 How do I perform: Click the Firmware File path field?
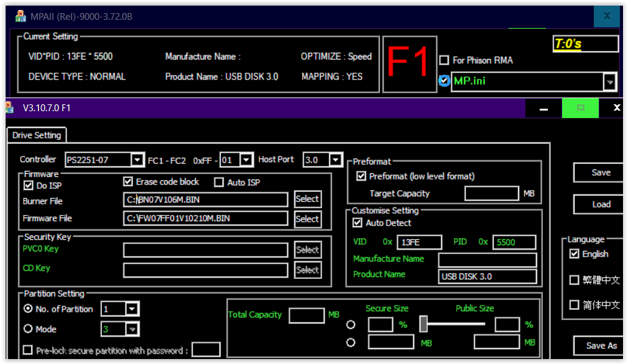pos(205,219)
